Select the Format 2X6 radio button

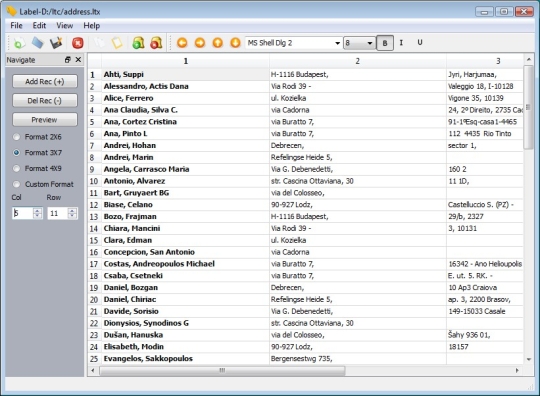[16, 137]
